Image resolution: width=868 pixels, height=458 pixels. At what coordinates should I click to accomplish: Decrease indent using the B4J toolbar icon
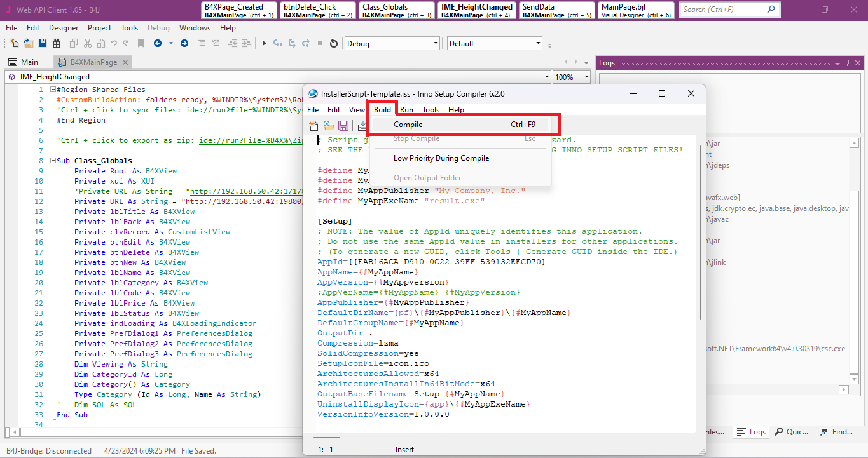(x=233, y=43)
